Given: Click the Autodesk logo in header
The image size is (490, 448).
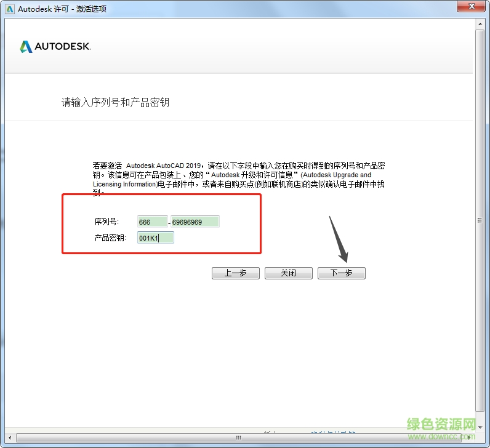Looking at the screenshot, I should [55, 47].
